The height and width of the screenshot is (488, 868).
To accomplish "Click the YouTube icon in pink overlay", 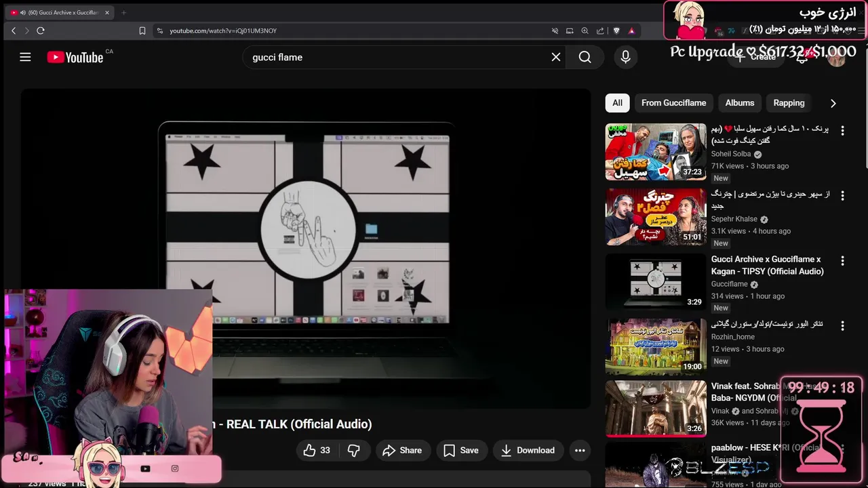I will coord(145,468).
